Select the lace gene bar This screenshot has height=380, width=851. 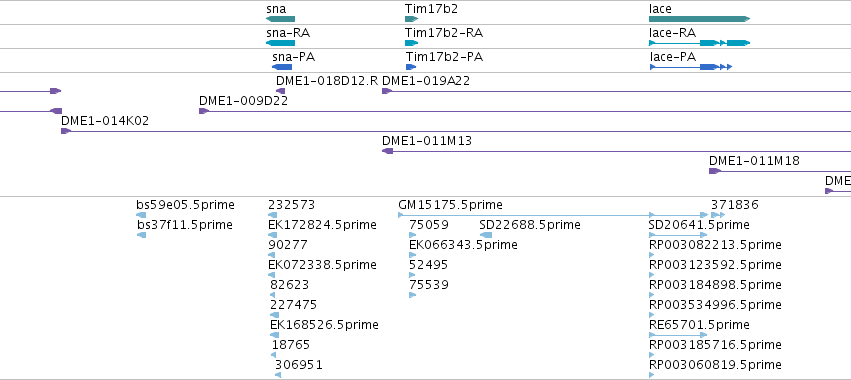point(700,19)
